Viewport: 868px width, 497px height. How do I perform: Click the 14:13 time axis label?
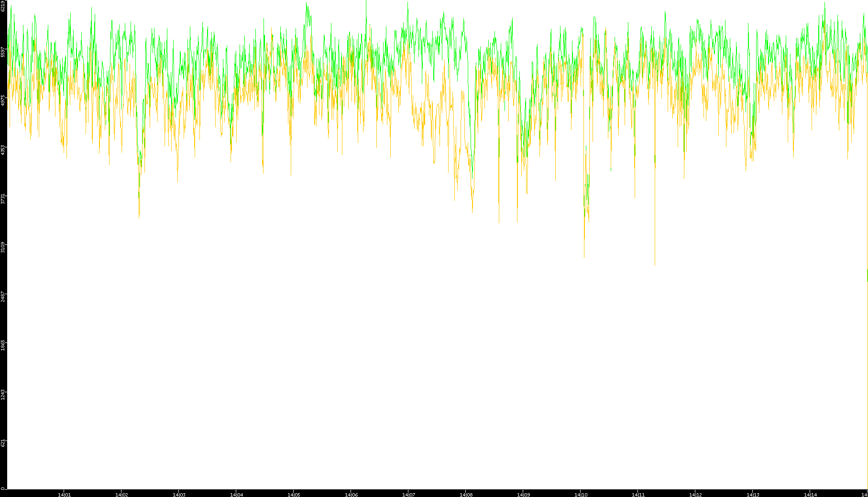pos(753,495)
